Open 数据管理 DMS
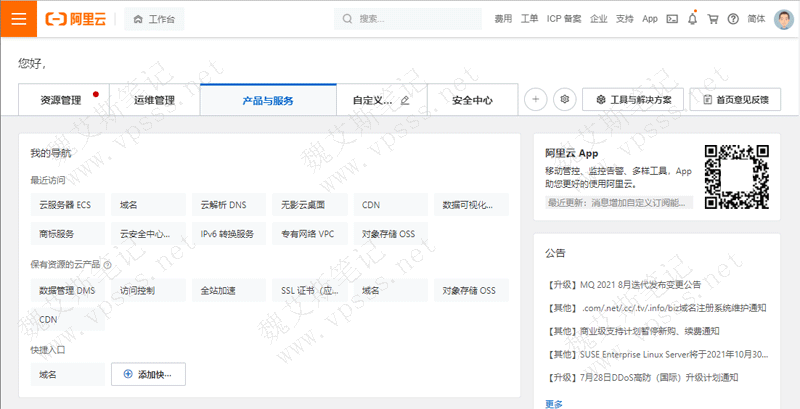 point(68,291)
